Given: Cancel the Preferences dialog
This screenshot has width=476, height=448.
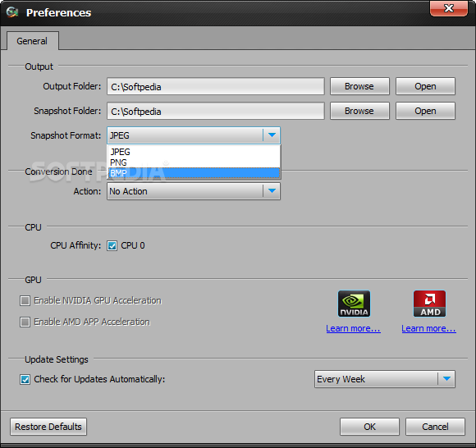Looking at the screenshot, I should click(x=435, y=427).
